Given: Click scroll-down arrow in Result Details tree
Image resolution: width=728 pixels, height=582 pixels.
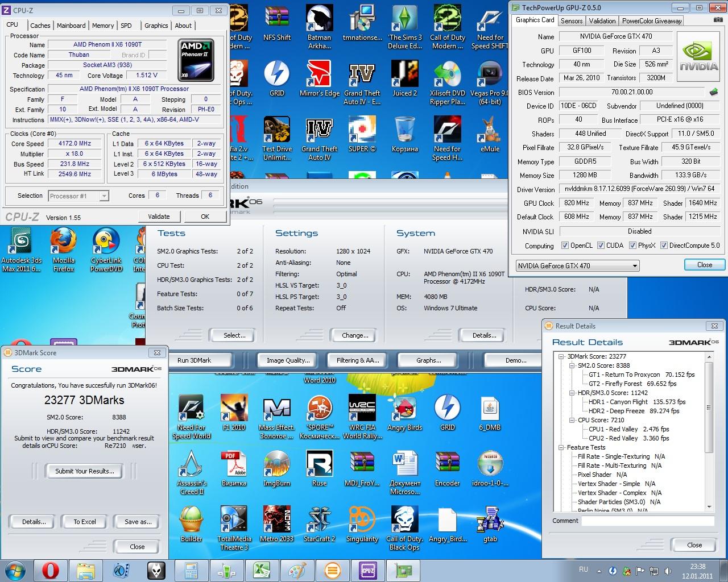Looking at the screenshot, I should 709,506.
